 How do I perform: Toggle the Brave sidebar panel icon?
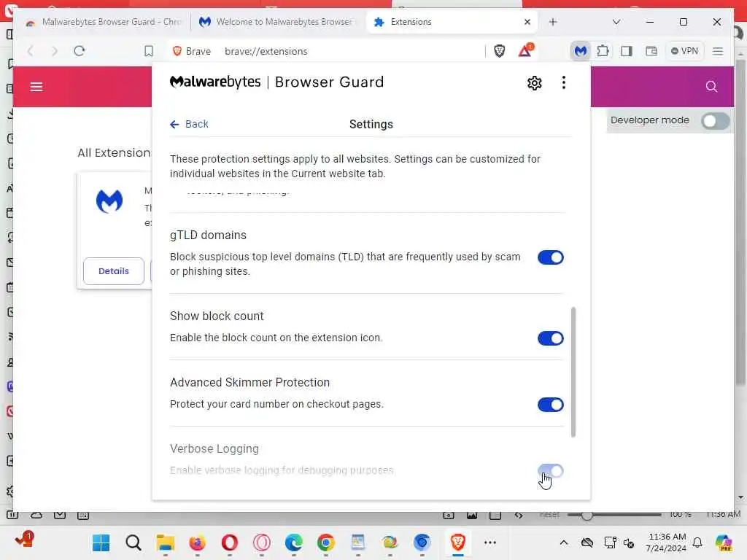627,51
